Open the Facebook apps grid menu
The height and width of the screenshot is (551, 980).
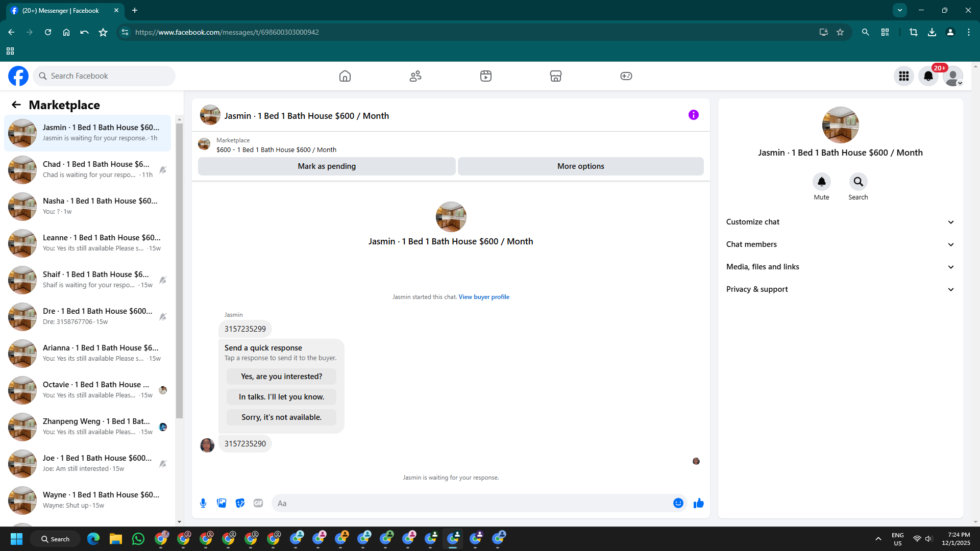click(904, 76)
